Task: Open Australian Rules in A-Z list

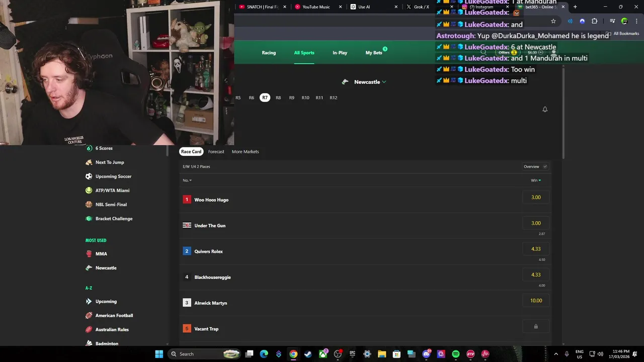Action: point(107,330)
